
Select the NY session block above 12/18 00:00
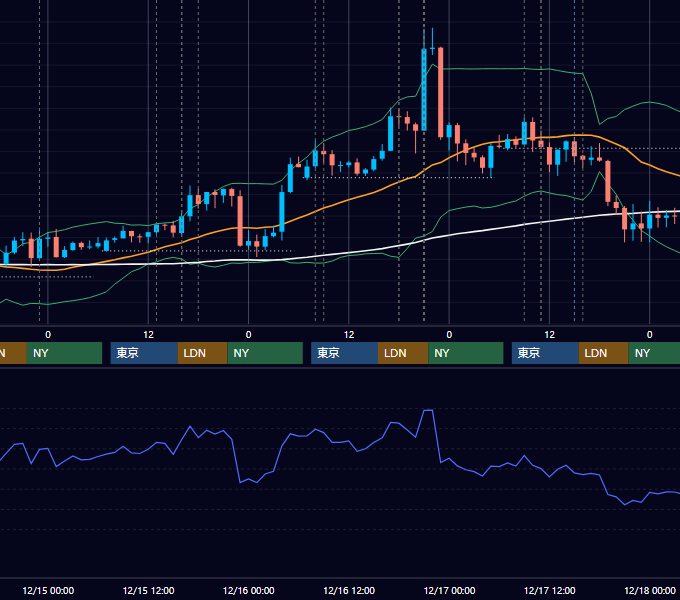(x=654, y=353)
